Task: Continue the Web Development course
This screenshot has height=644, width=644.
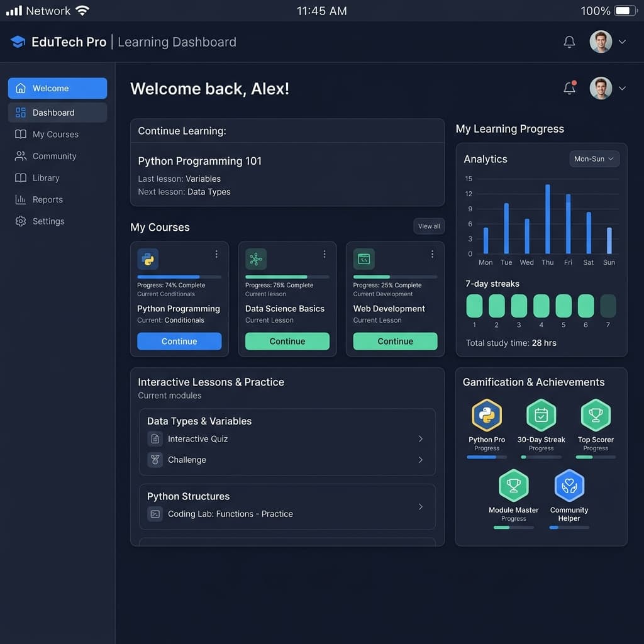Action: point(395,341)
